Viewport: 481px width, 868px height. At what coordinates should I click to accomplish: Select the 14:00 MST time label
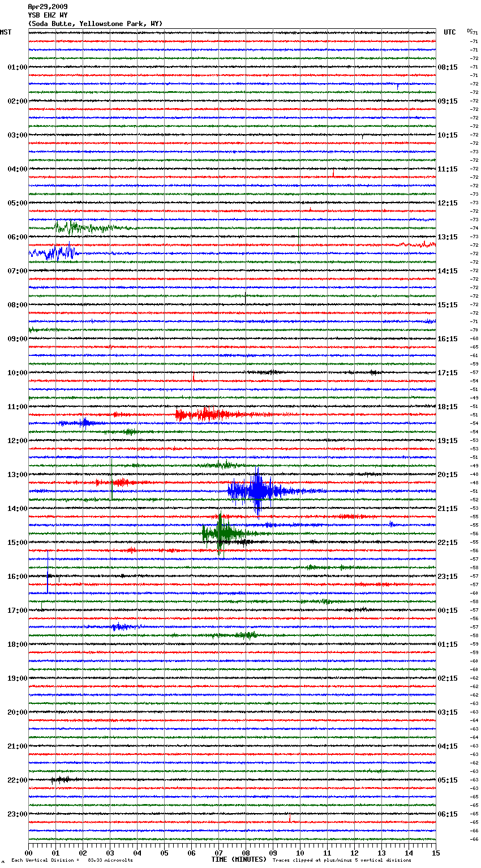pyautogui.click(x=18, y=509)
